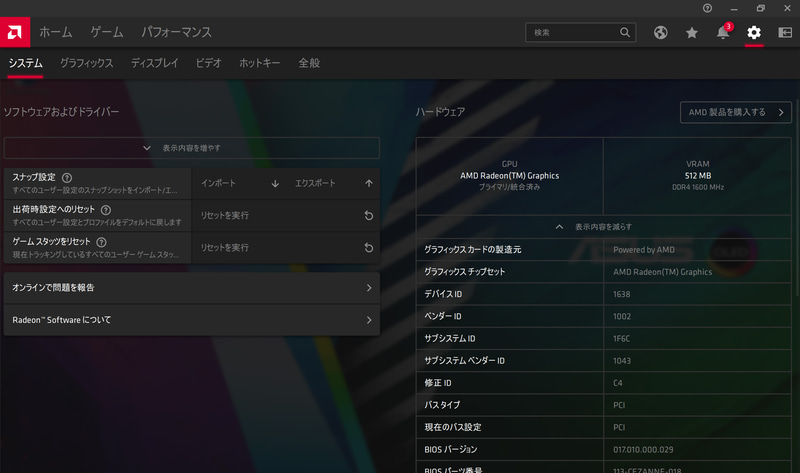Click AMD 製品を購入する button
This screenshot has width=800, height=473.
pyautogui.click(x=736, y=112)
